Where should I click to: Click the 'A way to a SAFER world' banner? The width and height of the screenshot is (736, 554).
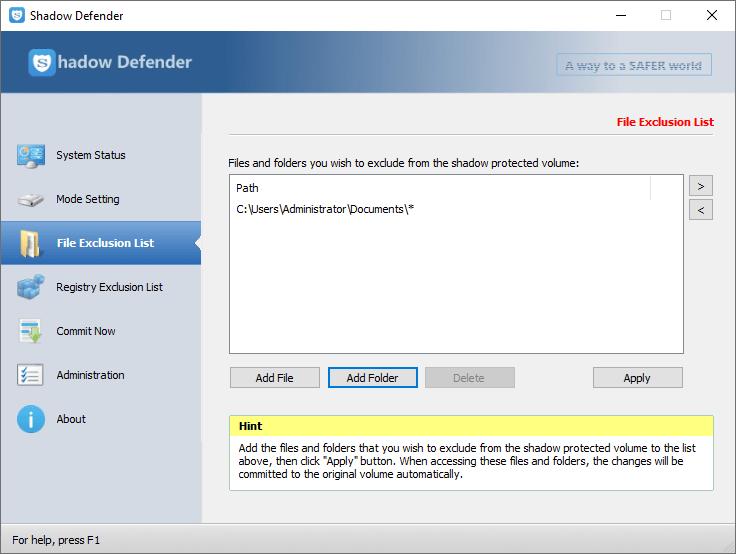634,65
